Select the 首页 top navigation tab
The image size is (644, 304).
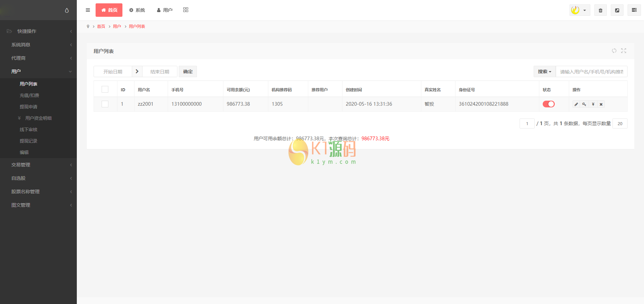coord(109,10)
